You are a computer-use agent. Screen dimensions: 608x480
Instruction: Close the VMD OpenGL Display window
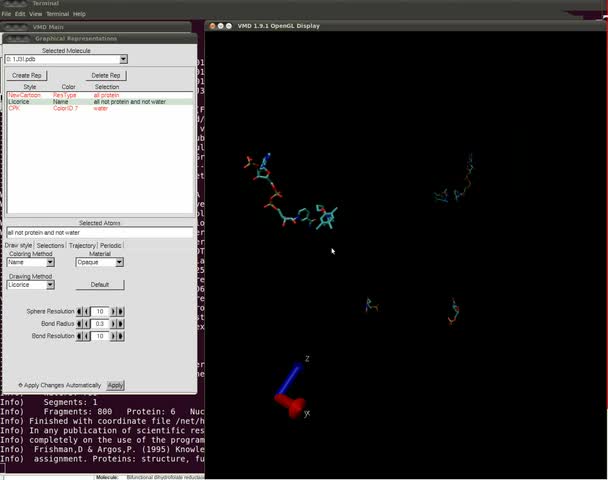tap(212, 26)
